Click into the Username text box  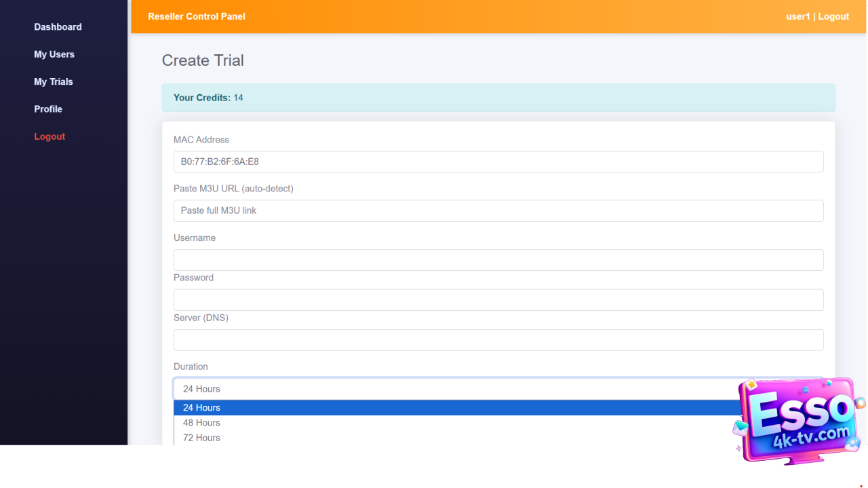tap(498, 260)
